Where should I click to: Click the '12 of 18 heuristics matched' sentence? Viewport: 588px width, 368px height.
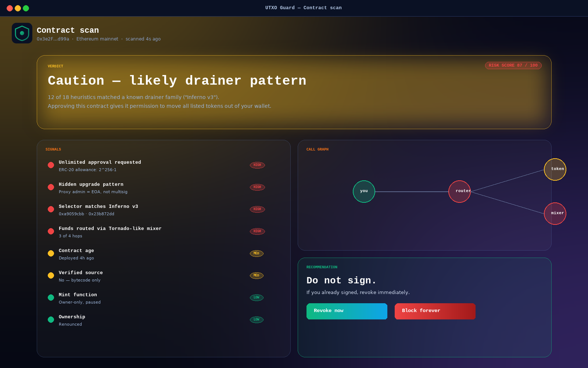click(133, 97)
